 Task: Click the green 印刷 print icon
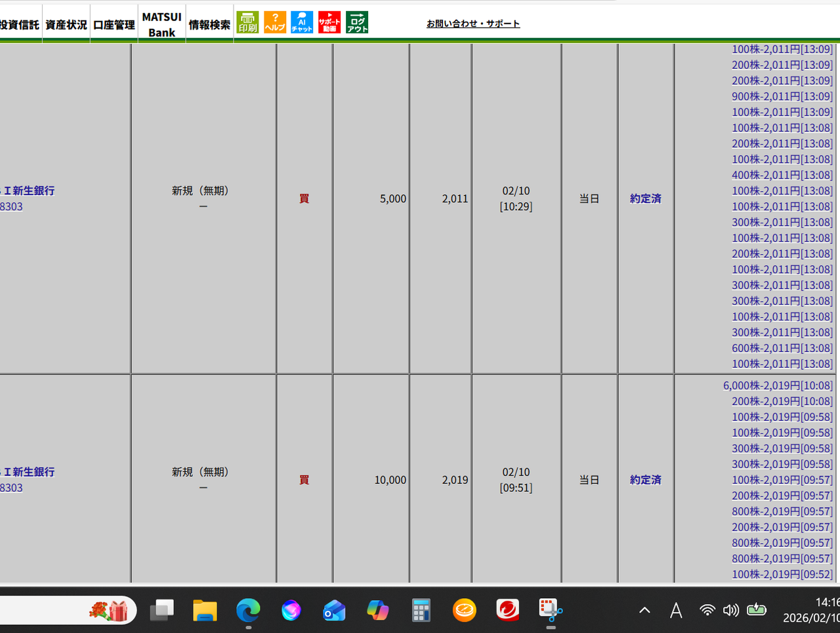click(x=247, y=22)
